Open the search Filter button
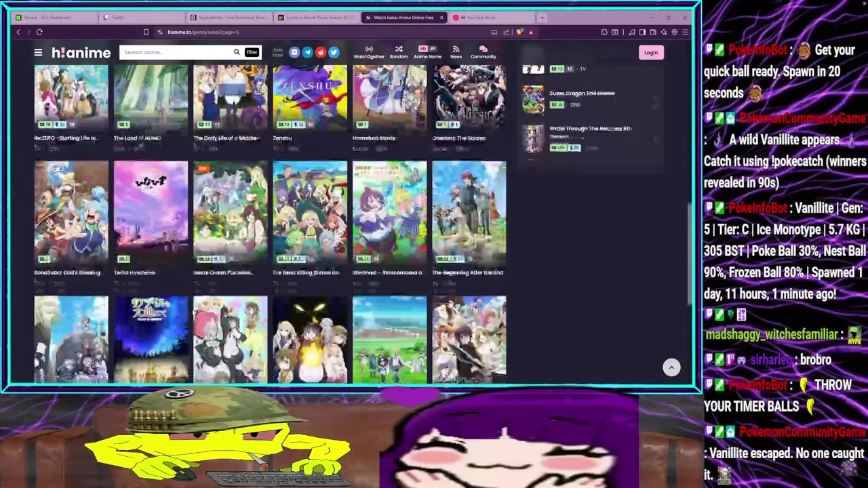The image size is (868, 488). click(252, 52)
